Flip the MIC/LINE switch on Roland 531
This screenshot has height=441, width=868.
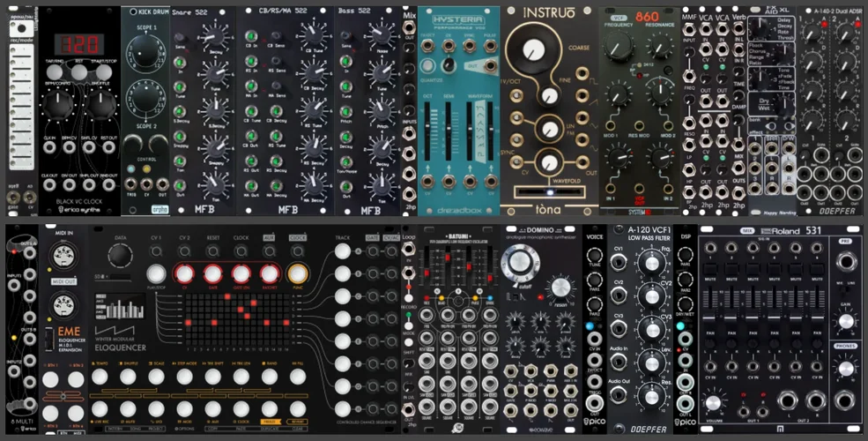click(845, 289)
